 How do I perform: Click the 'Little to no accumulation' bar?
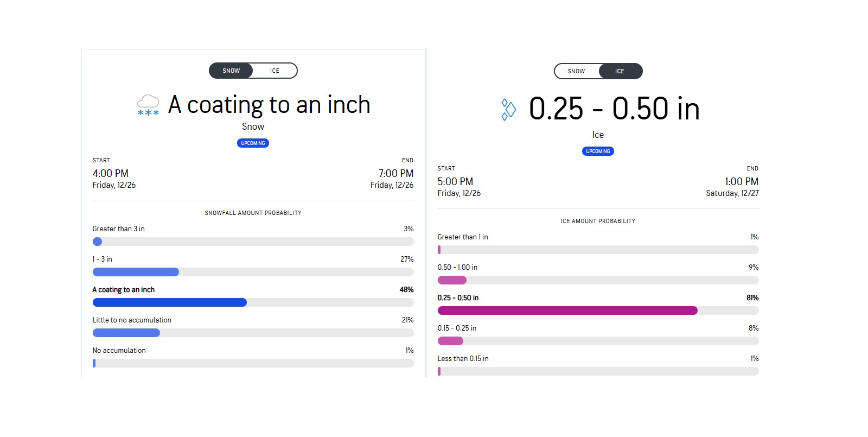pyautogui.click(x=253, y=333)
